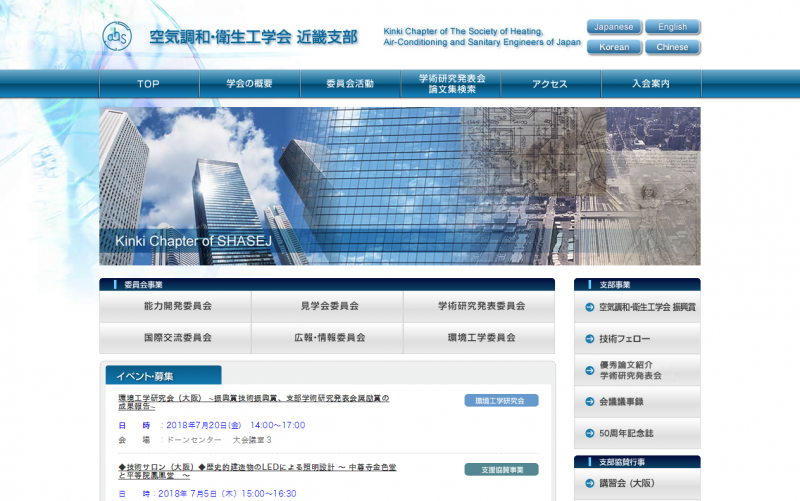This screenshot has width=800, height=501.
Task: Open 学会の概要 in navigation bar
Action: [249, 84]
